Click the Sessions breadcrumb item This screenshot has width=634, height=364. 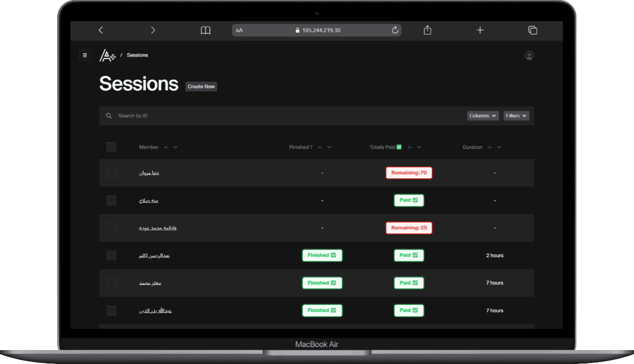[137, 55]
